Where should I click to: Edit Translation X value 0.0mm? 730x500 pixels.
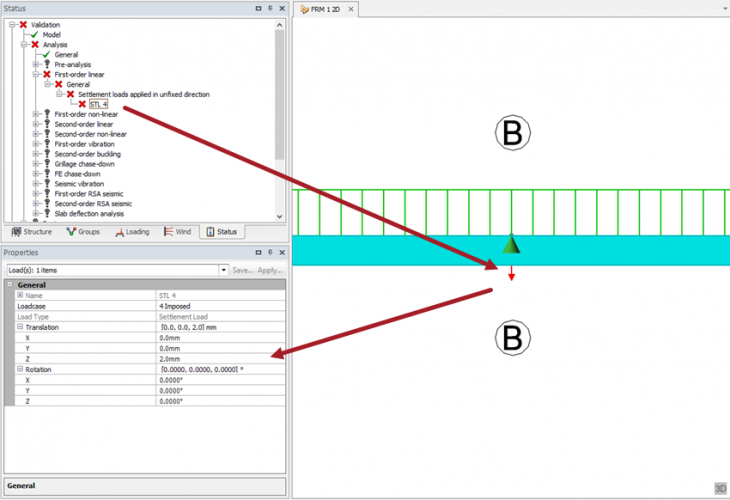tap(221, 338)
